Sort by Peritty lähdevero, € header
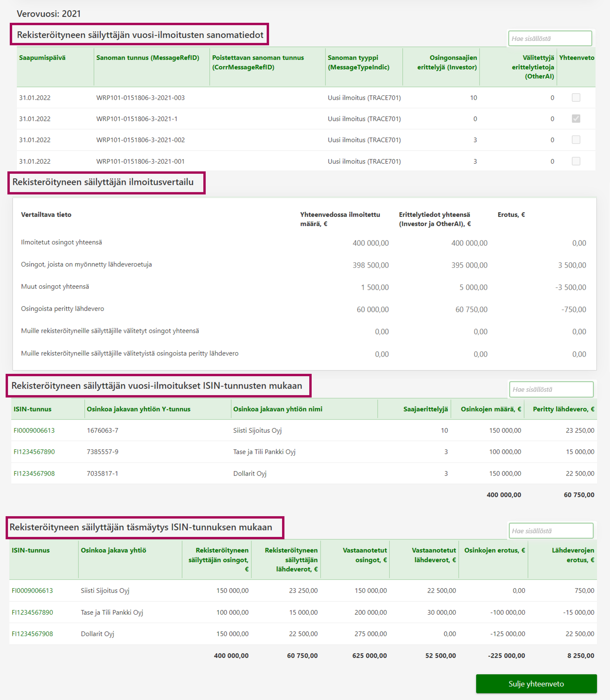 pyautogui.click(x=563, y=409)
